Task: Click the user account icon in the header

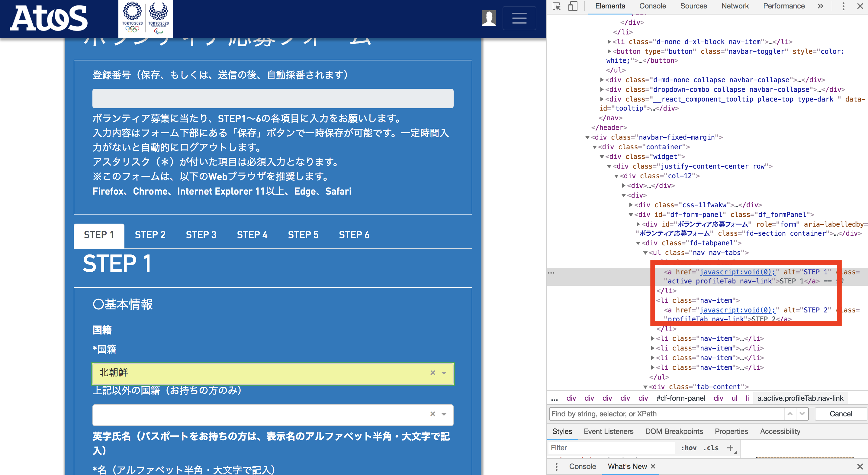Action: (x=489, y=18)
